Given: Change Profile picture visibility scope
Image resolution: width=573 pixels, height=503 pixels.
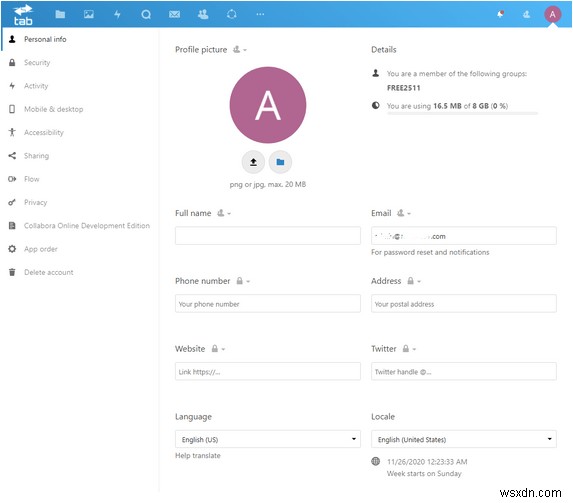Looking at the screenshot, I should [240, 49].
